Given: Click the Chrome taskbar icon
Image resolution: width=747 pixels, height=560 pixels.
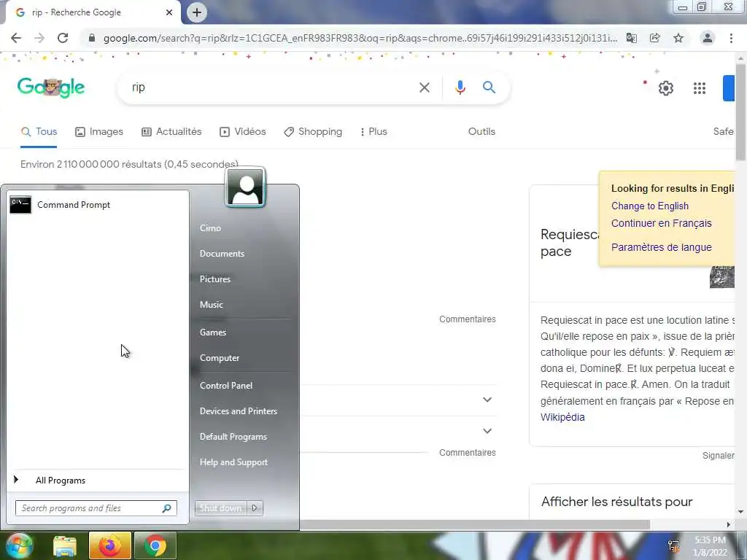Looking at the screenshot, I should (155, 546).
